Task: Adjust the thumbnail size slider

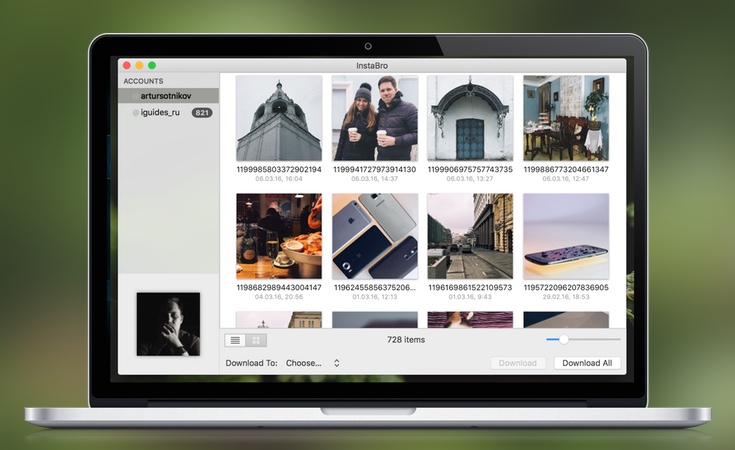Action: pyautogui.click(x=564, y=340)
